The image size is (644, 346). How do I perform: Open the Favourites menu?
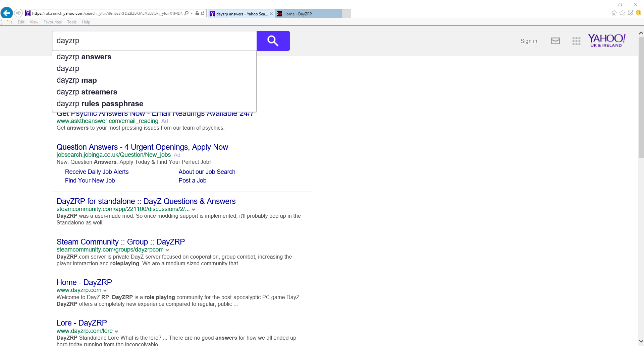click(53, 22)
